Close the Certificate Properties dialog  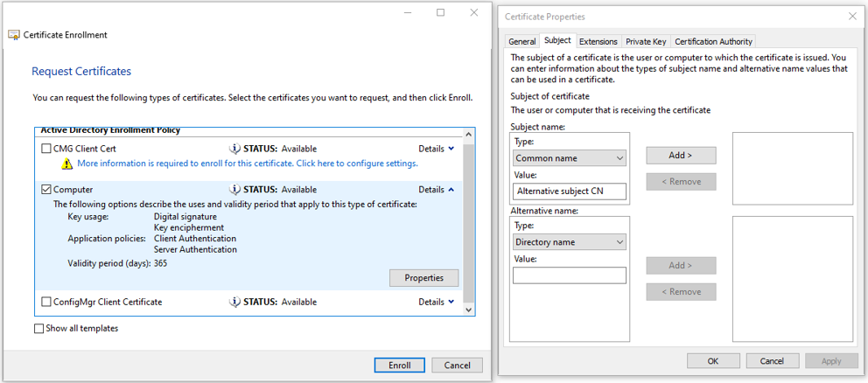pyautogui.click(x=852, y=17)
